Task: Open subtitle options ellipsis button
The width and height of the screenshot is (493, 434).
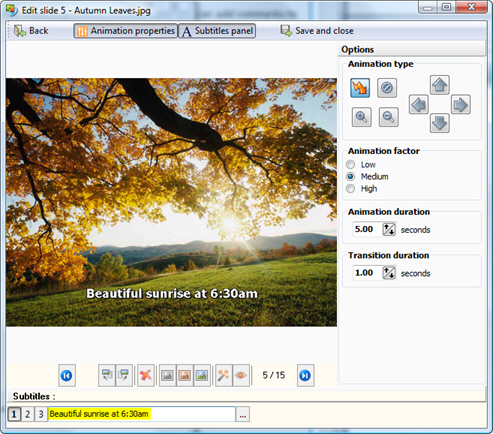Action: [243, 414]
